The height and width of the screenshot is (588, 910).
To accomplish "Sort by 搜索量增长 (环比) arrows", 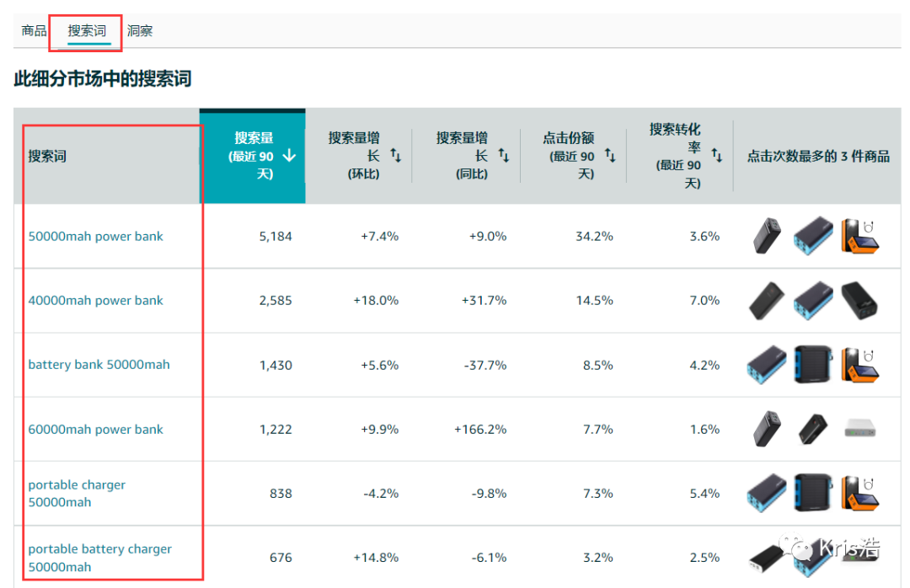I will [x=395, y=156].
